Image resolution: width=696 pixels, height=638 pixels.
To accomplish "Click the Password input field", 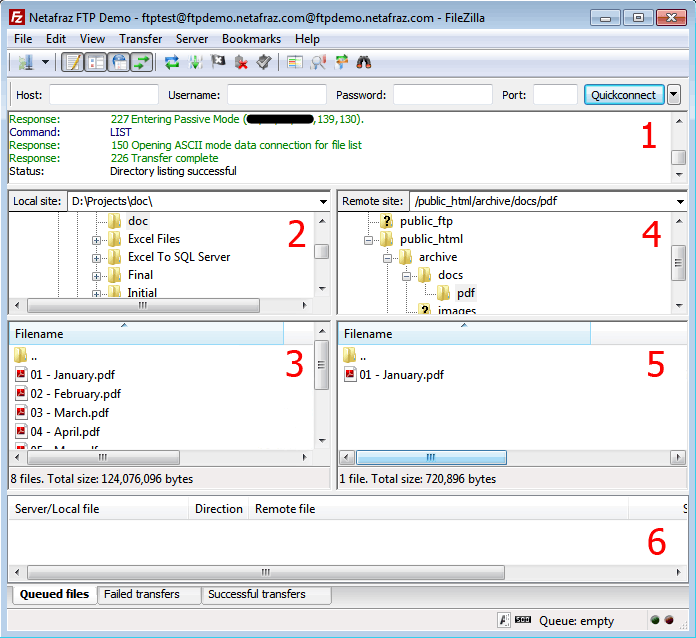I will pyautogui.click(x=443, y=95).
